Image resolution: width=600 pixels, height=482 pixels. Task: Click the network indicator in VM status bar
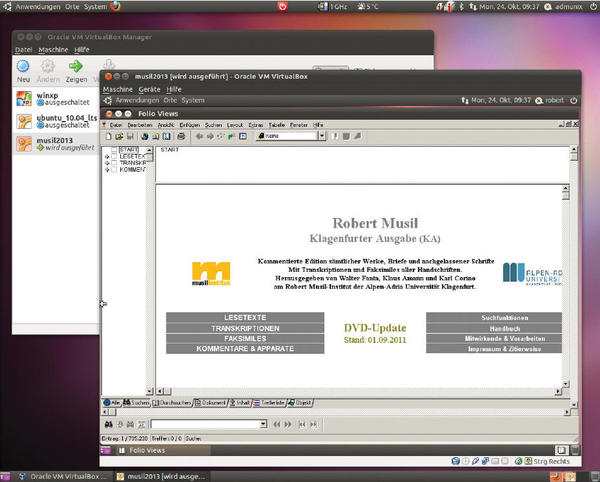point(485,461)
